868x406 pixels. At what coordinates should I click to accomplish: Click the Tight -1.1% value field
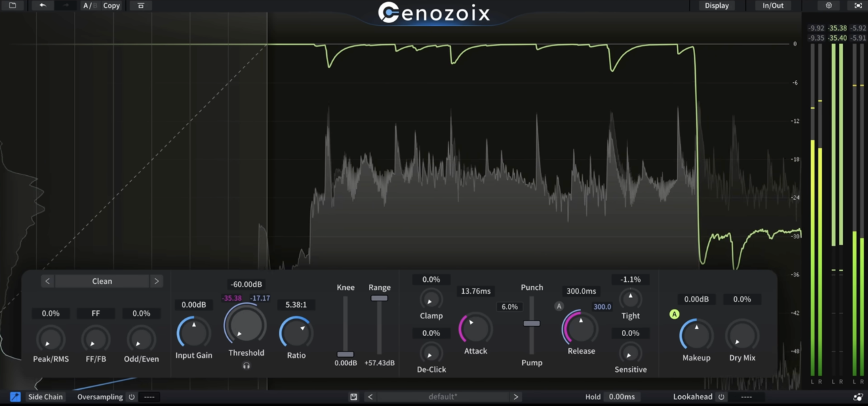point(631,280)
